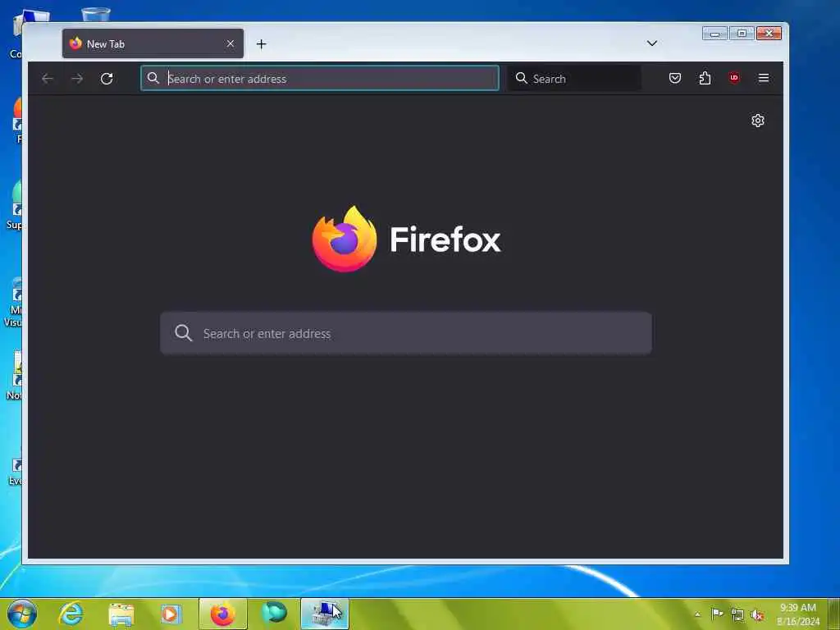This screenshot has width=840, height=630.
Task: Click Show desktop strip at taskbar end
Action: 834,614
